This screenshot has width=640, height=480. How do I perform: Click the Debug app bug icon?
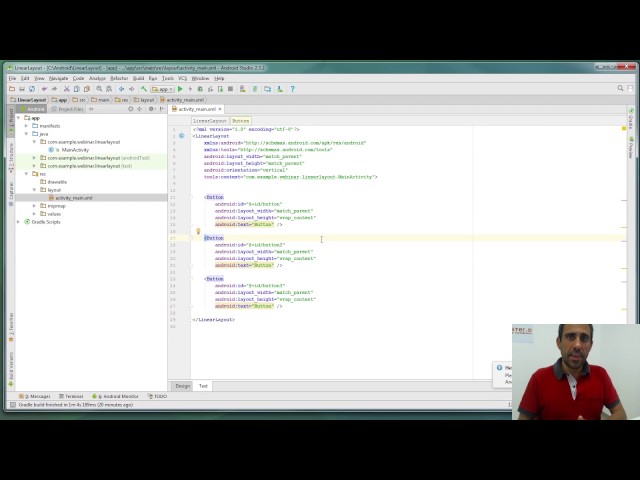click(x=200, y=89)
